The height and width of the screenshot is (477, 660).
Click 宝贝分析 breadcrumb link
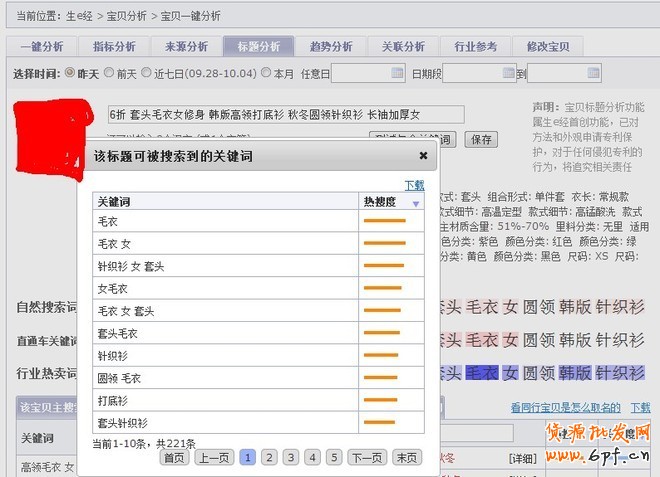click(126, 16)
